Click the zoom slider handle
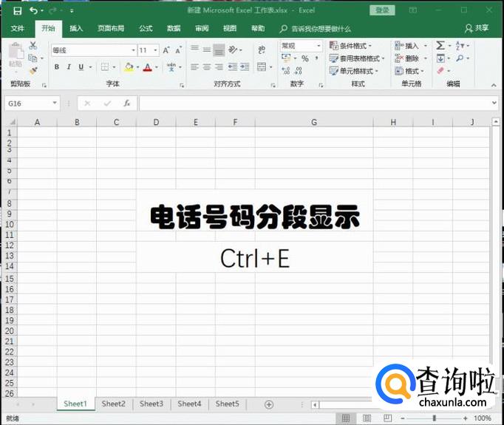This screenshot has height=425, width=504. [435, 418]
